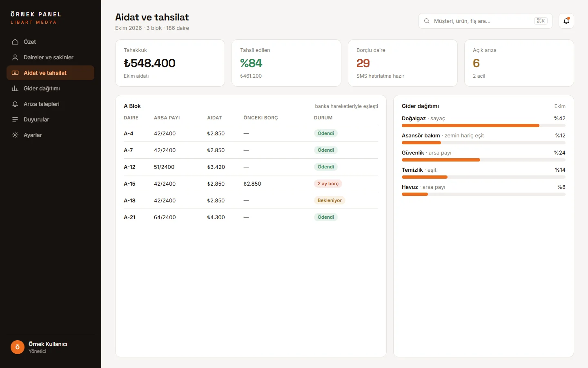
Task: Select the A-7 daire cell
Action: 128,150
